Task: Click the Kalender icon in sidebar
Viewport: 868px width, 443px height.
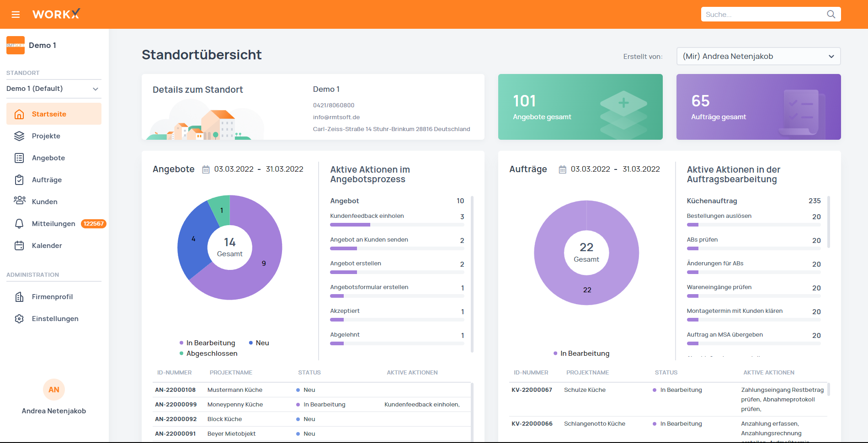Action: pyautogui.click(x=19, y=246)
